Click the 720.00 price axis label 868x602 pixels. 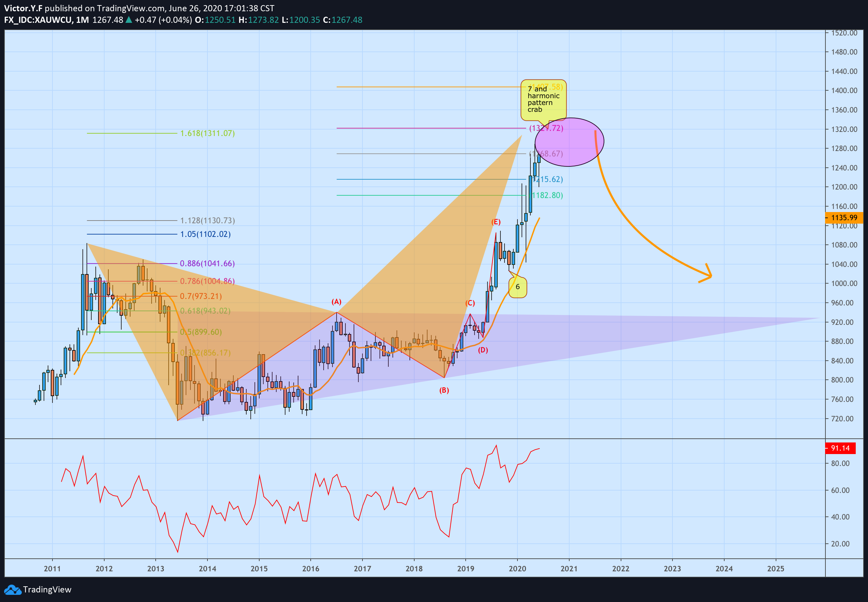(842, 419)
